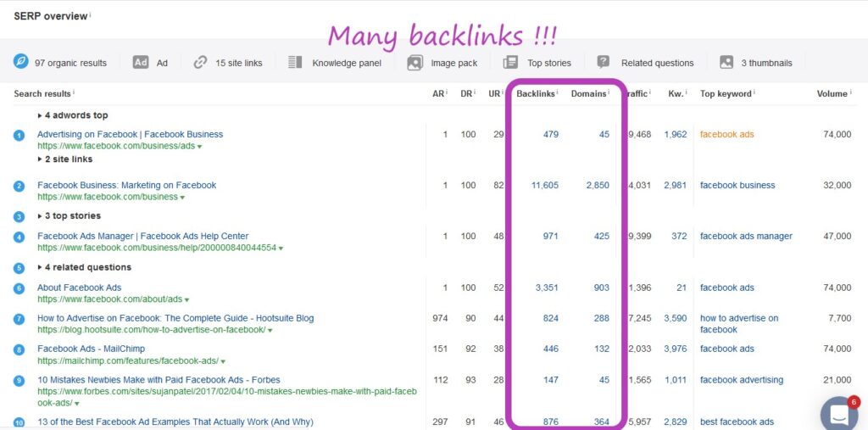This screenshot has width=868, height=430.
Task: Click the site links chain icon
Action: coord(200,63)
